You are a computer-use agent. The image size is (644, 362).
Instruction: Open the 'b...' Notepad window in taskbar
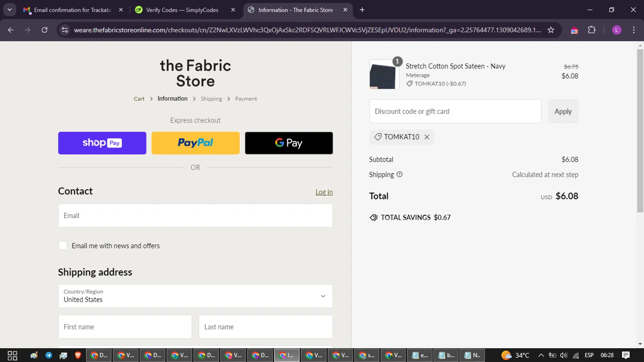point(446,356)
